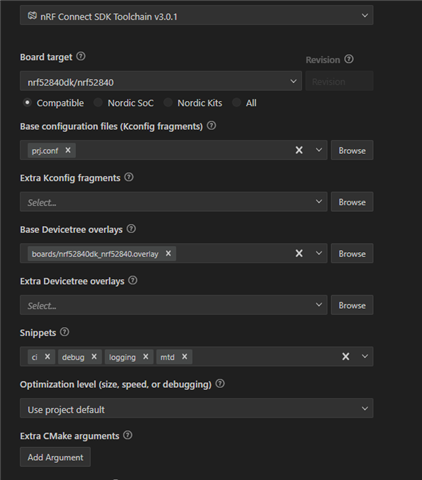This screenshot has height=480, width=422.
Task: Expand the Base configuration files dropdown
Action: point(319,150)
